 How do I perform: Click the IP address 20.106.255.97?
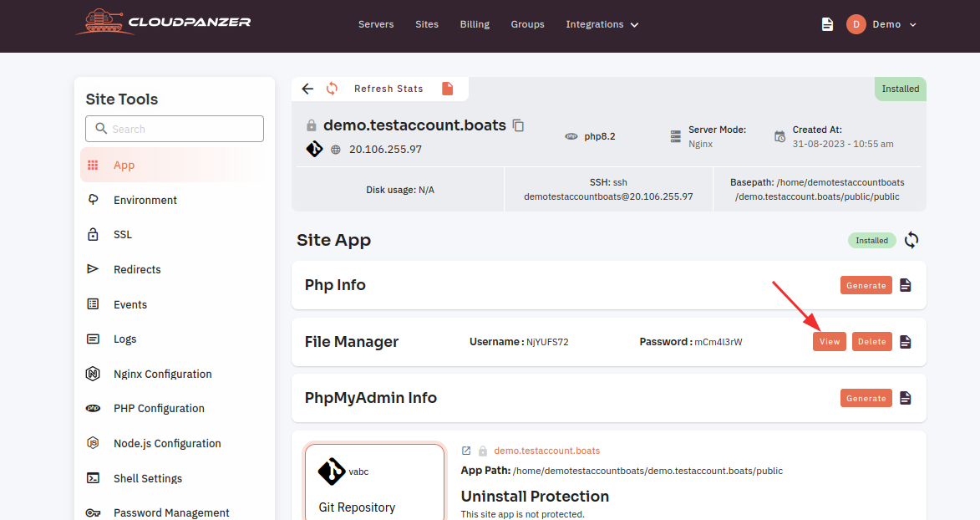pos(386,150)
